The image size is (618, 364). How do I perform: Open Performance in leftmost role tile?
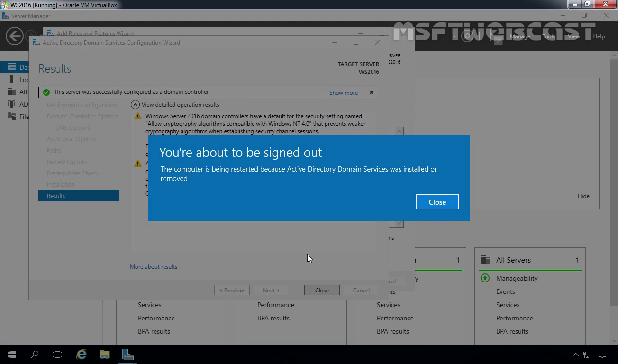[x=156, y=318]
